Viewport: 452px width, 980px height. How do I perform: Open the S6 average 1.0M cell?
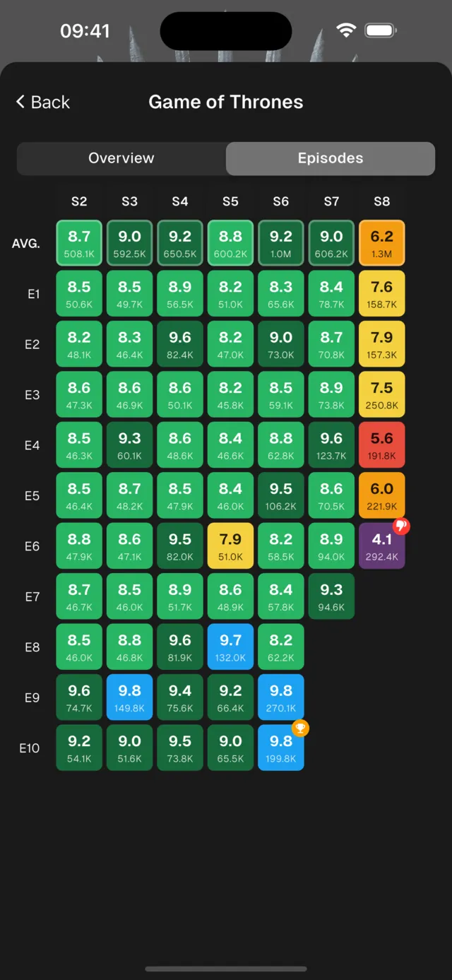click(x=281, y=243)
